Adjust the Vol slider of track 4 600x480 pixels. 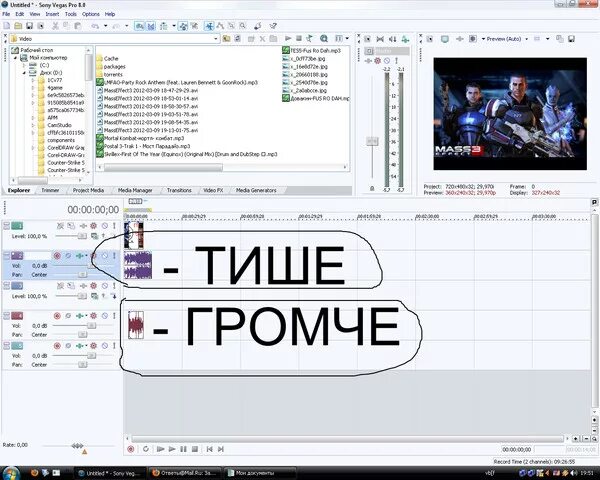(x=91, y=326)
